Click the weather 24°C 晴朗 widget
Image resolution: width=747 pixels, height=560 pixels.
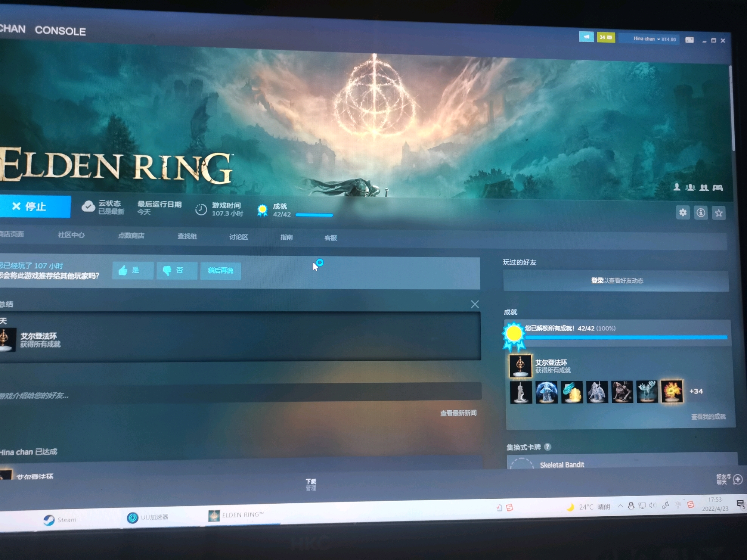tap(589, 507)
